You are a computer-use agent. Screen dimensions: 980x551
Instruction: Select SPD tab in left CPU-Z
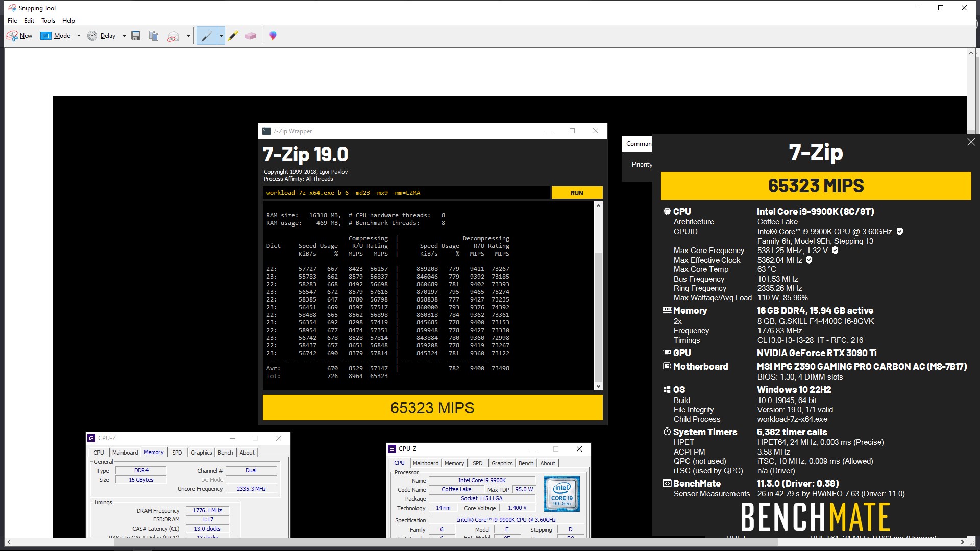pyautogui.click(x=177, y=453)
